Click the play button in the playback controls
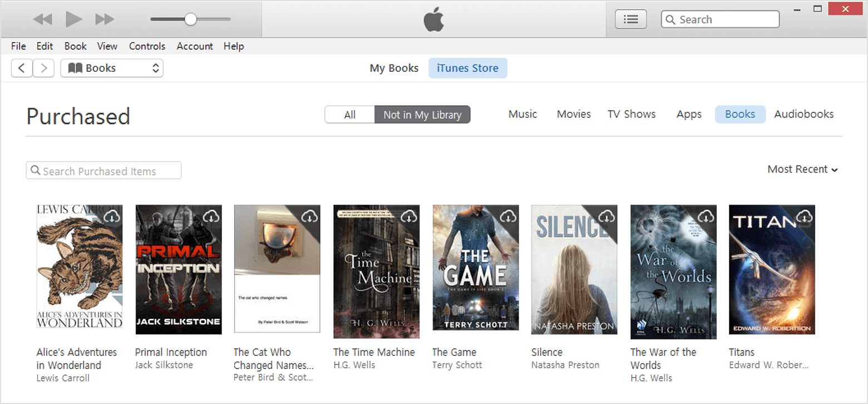 click(73, 19)
